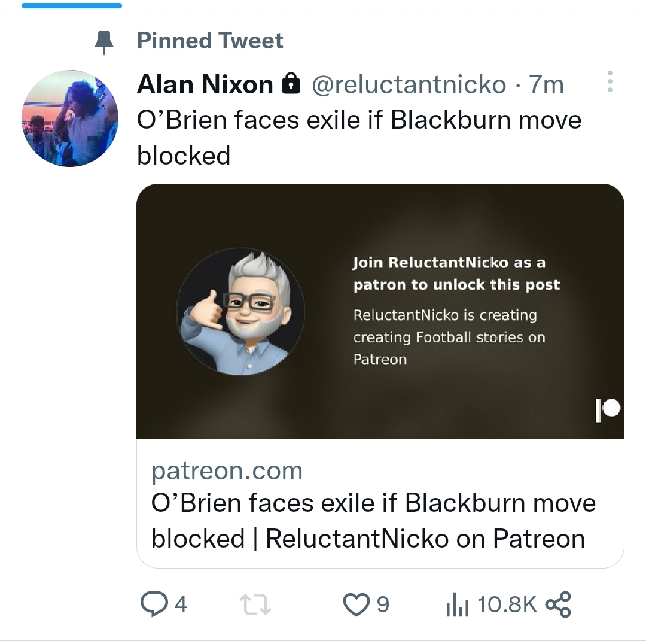646x644 pixels.
Task: Click the Pinned Tweet label
Action: point(210,41)
